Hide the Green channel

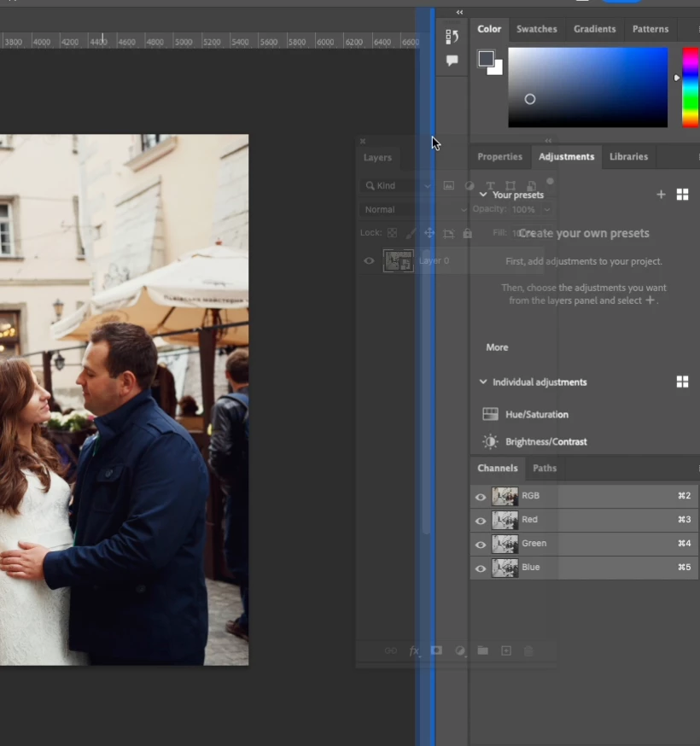click(481, 545)
